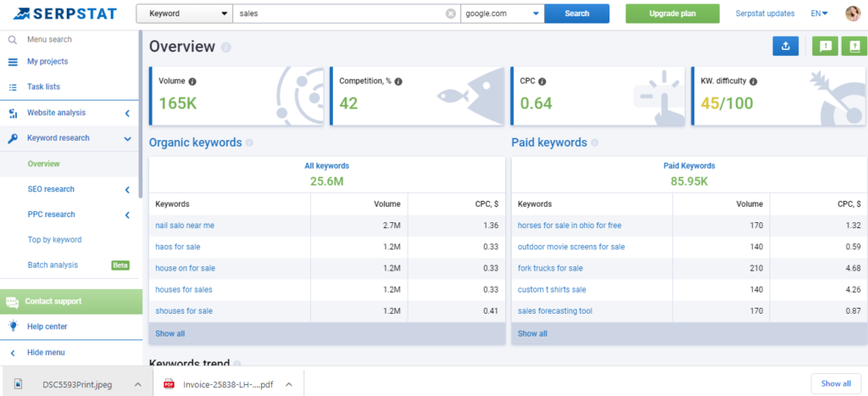Click the Keyword research key icon

[13, 138]
